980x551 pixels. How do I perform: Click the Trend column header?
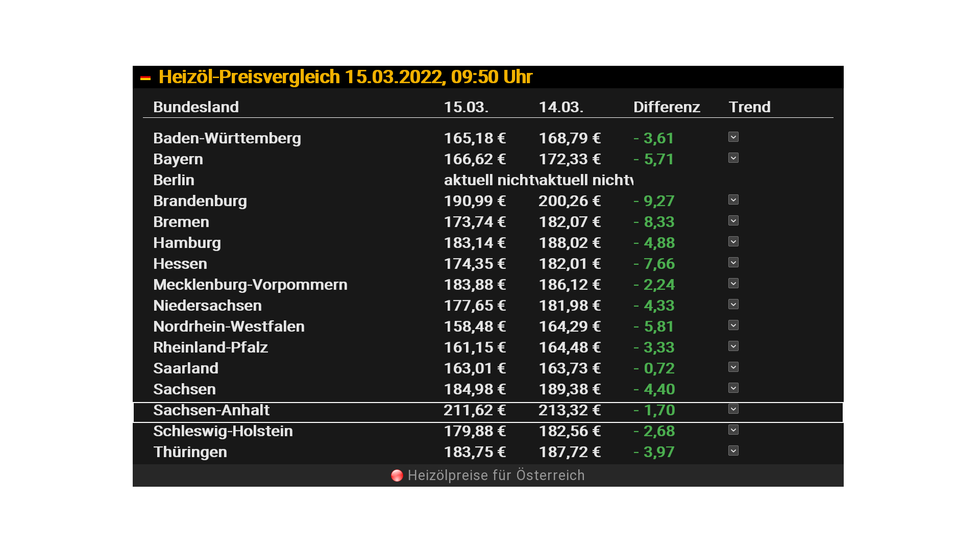pyautogui.click(x=749, y=107)
